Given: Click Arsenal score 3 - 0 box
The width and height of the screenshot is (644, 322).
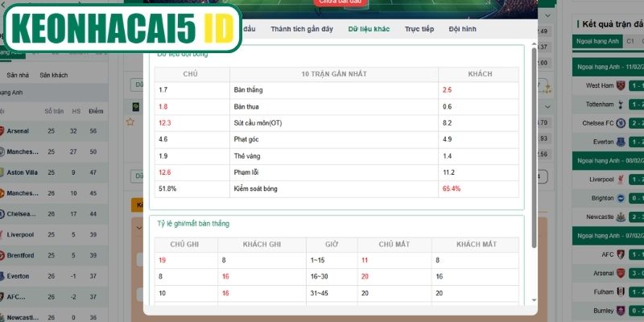Looking at the screenshot, I should click(636, 273).
